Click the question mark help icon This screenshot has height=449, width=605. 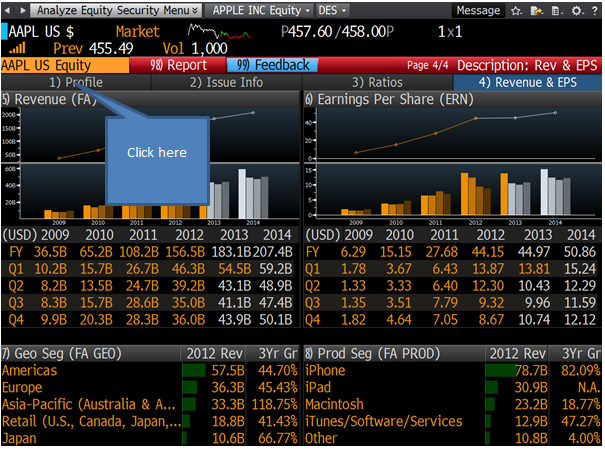pos(593,10)
